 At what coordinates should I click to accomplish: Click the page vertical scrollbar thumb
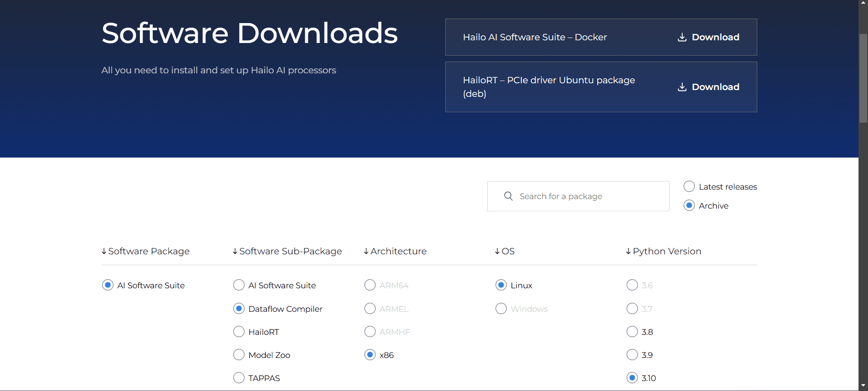[863, 78]
